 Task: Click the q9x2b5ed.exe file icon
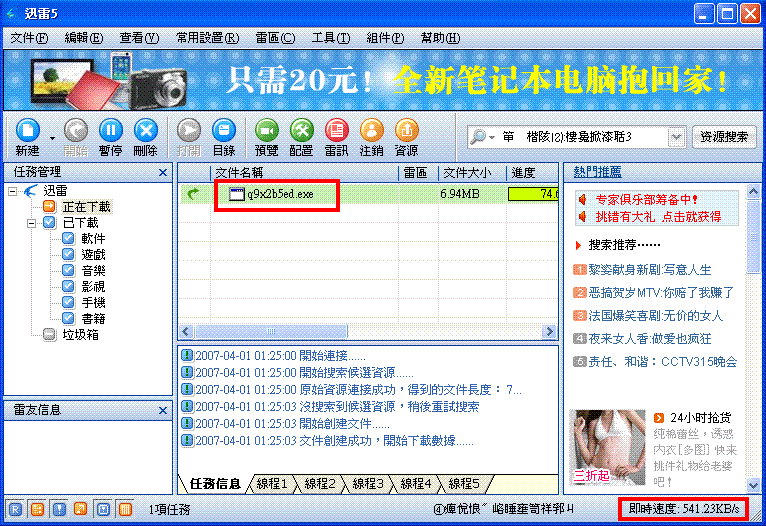(x=236, y=194)
